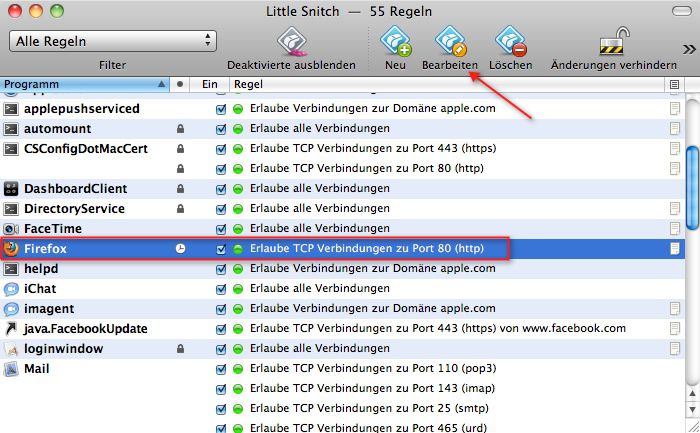
Task: Click the Regel column header
Action: pos(446,84)
